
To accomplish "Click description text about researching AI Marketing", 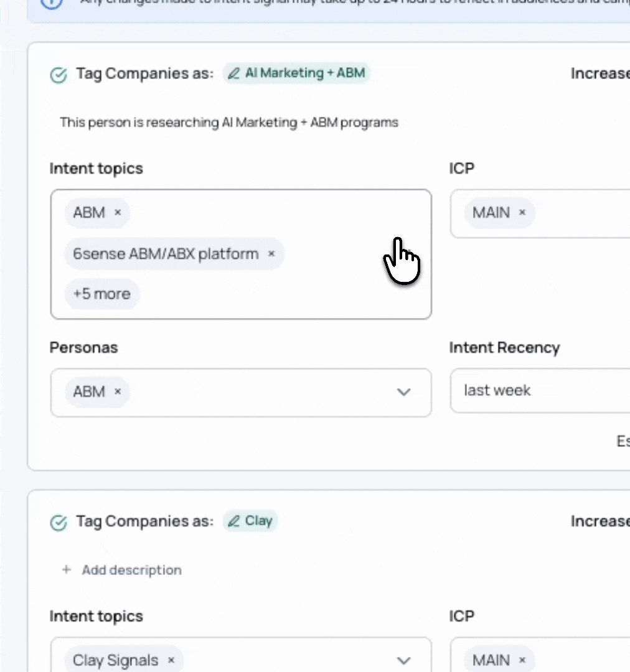I will click(x=229, y=123).
